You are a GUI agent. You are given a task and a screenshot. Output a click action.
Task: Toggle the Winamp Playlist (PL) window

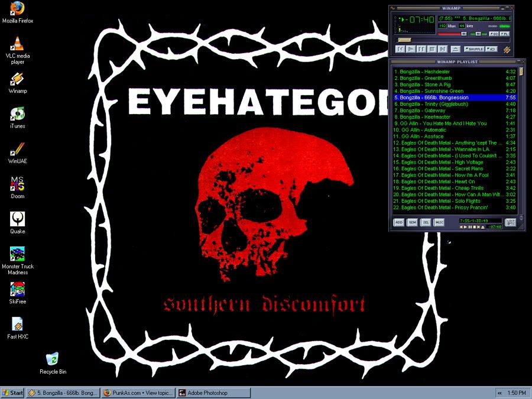[505, 34]
